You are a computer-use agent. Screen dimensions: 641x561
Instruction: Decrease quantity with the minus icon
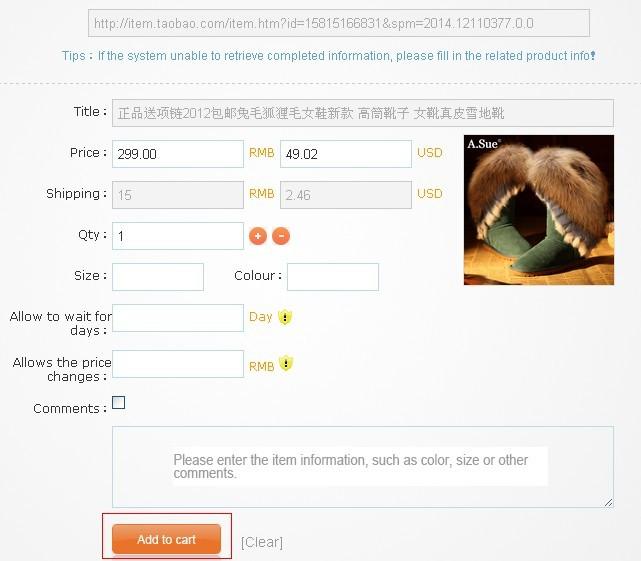click(x=281, y=236)
